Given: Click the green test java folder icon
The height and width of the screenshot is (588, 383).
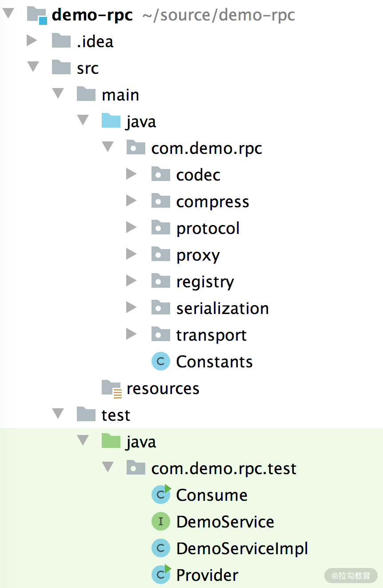Looking at the screenshot, I should [111, 442].
